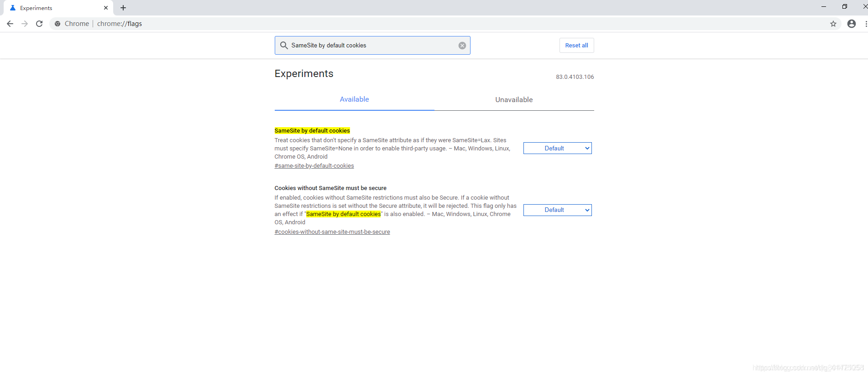
Task: Click the Reset all button
Action: point(576,46)
